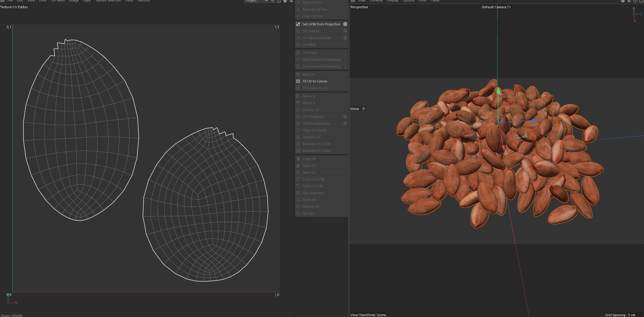Click the Mirror U icon
644x317 pixels.
[x=298, y=96]
